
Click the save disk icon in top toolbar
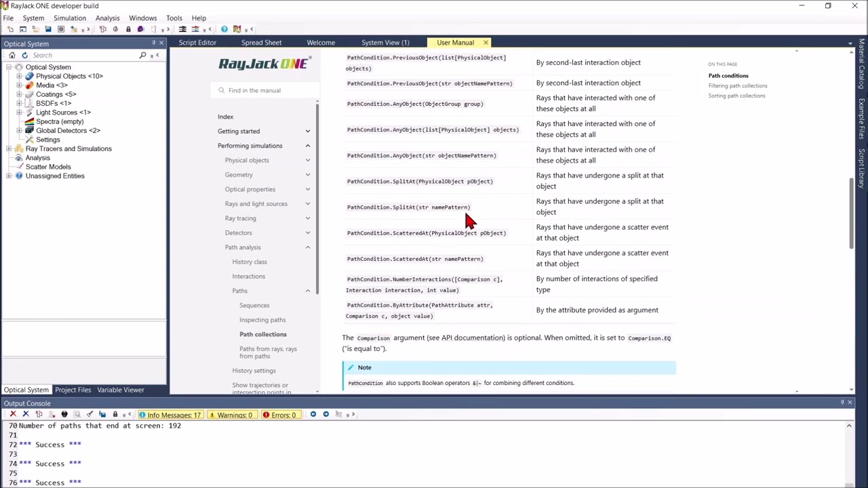[48, 29]
